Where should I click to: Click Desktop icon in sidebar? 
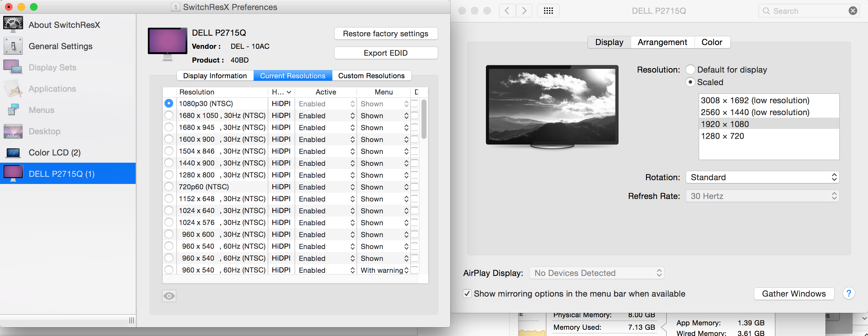(13, 131)
